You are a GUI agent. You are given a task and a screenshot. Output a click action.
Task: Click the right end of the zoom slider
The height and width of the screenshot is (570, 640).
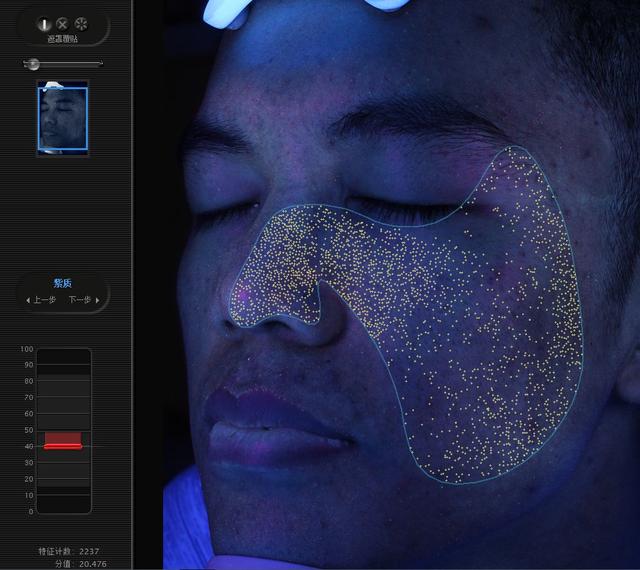coord(100,63)
